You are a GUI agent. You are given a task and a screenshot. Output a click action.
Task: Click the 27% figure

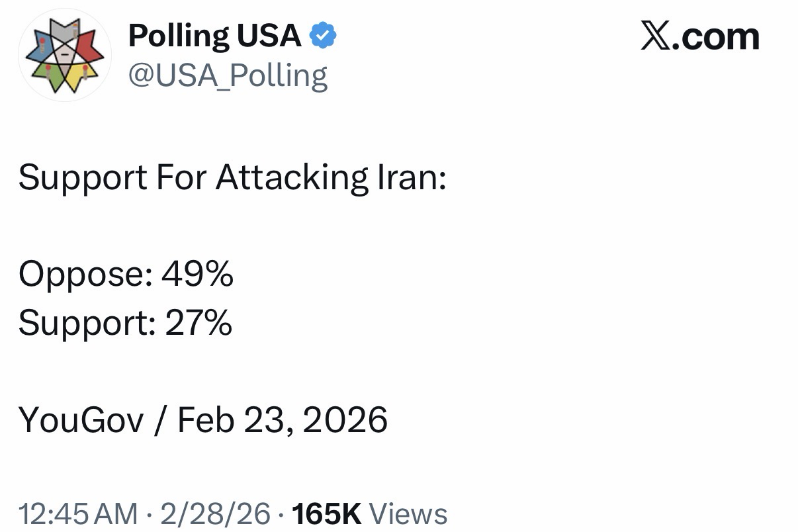point(199,323)
